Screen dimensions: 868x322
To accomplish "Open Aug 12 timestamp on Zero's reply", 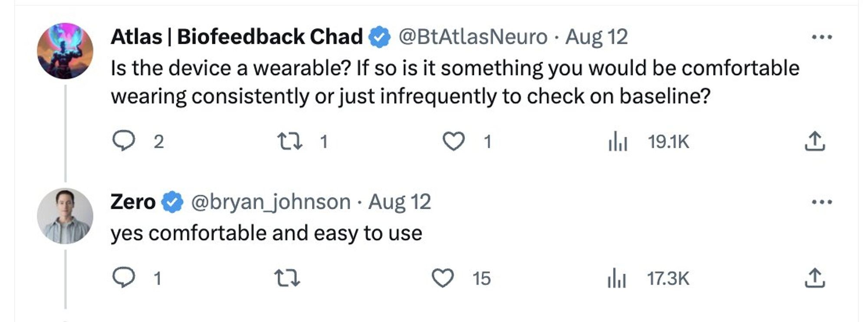I will click(400, 202).
